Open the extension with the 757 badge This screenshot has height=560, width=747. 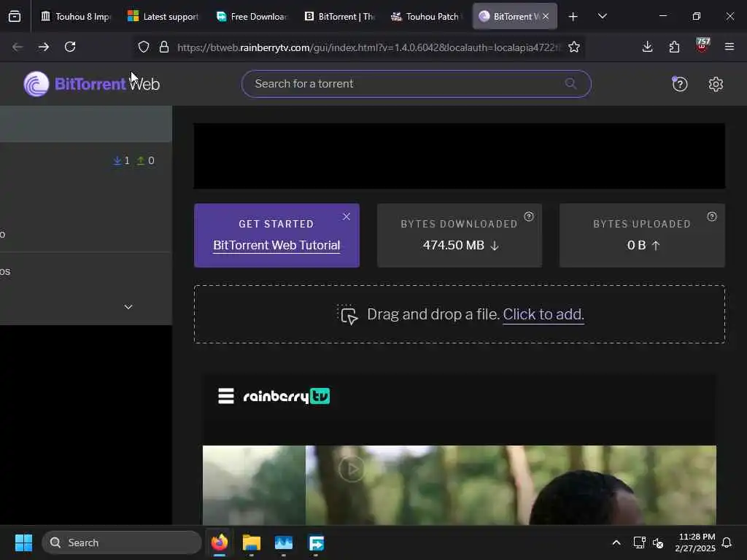point(703,46)
